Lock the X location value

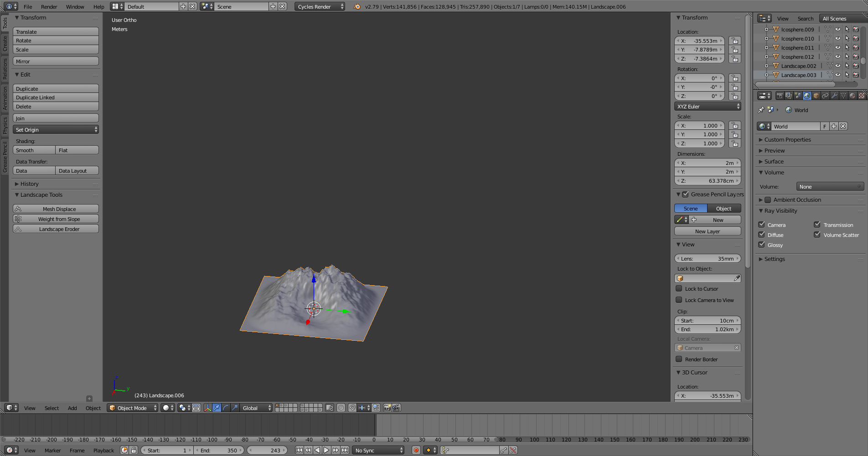734,41
